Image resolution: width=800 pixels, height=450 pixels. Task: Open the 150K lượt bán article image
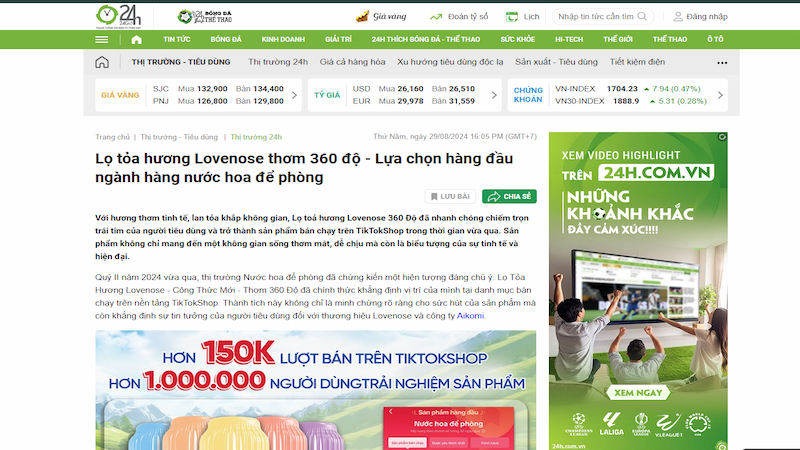[315, 390]
